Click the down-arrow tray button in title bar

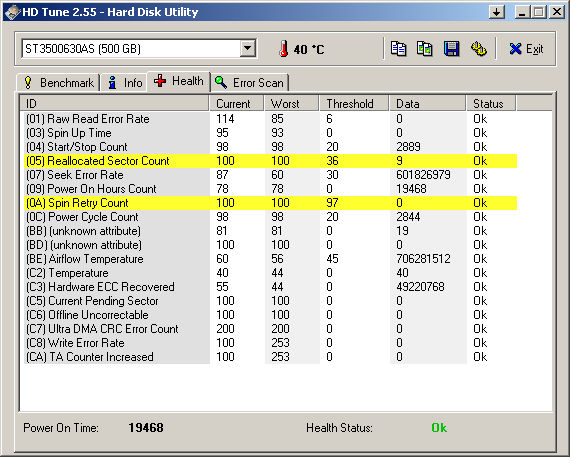point(497,12)
